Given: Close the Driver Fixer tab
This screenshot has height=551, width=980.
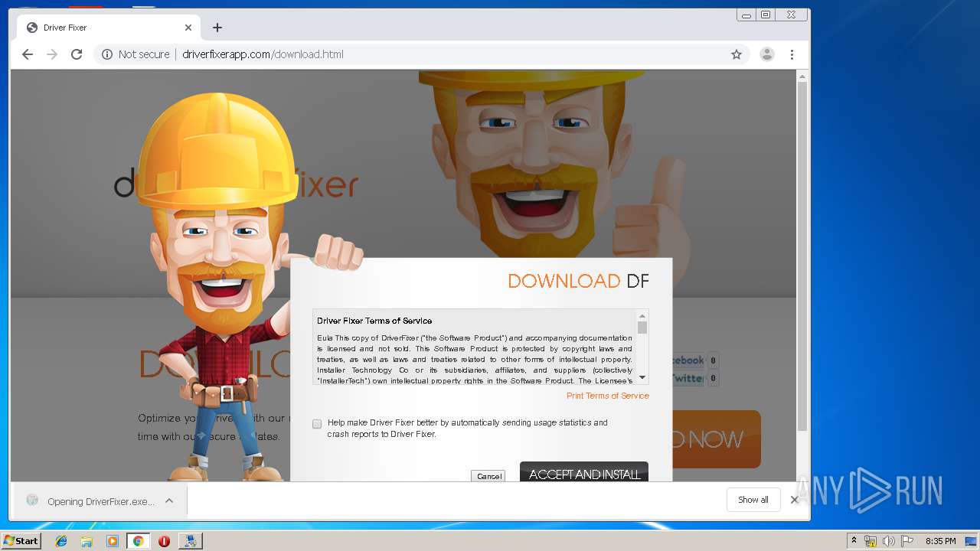Looking at the screenshot, I should coord(188,28).
